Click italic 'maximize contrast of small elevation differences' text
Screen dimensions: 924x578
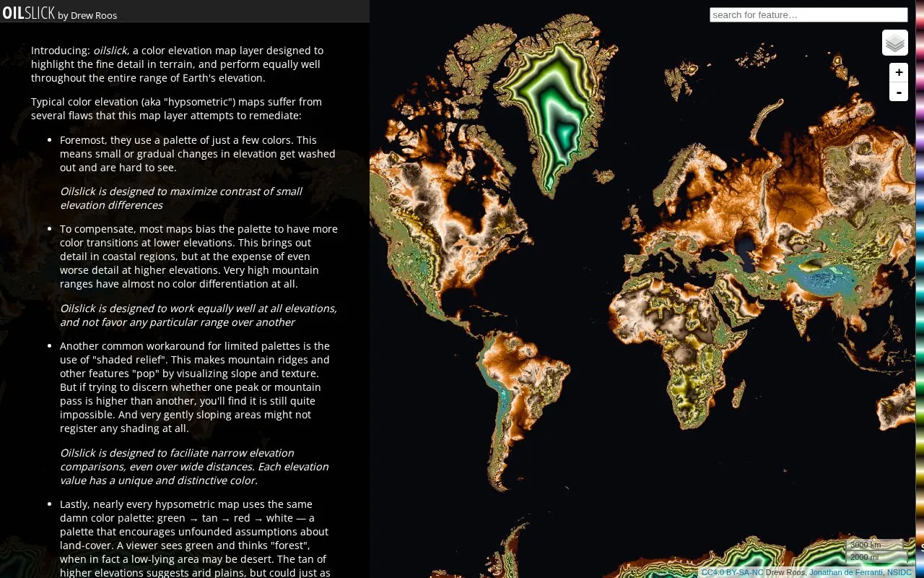click(181, 198)
